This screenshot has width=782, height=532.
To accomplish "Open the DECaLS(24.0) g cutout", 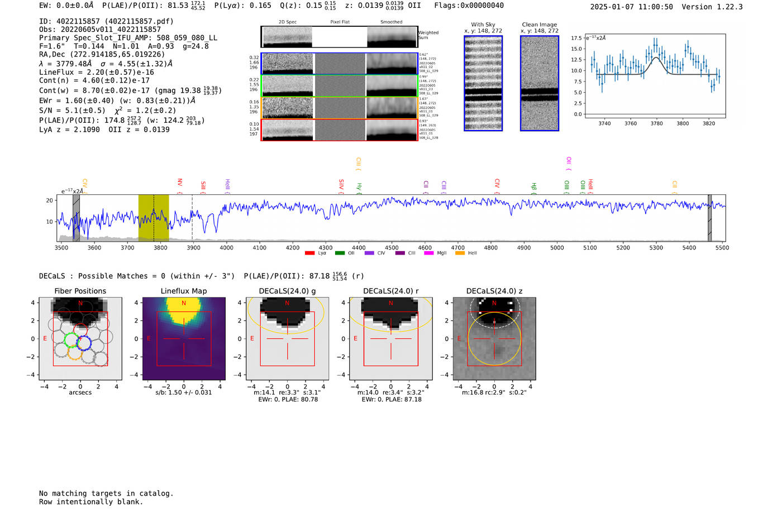I will coord(287,338).
